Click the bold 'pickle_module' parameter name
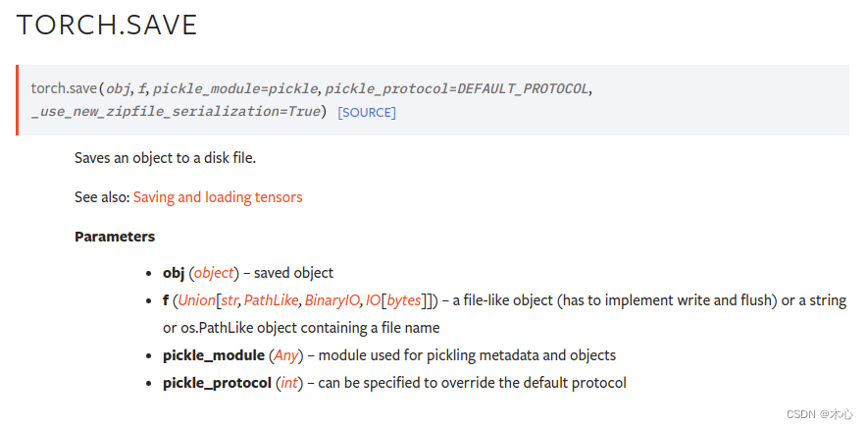Image resolution: width=868 pixels, height=429 pixels. [213, 355]
